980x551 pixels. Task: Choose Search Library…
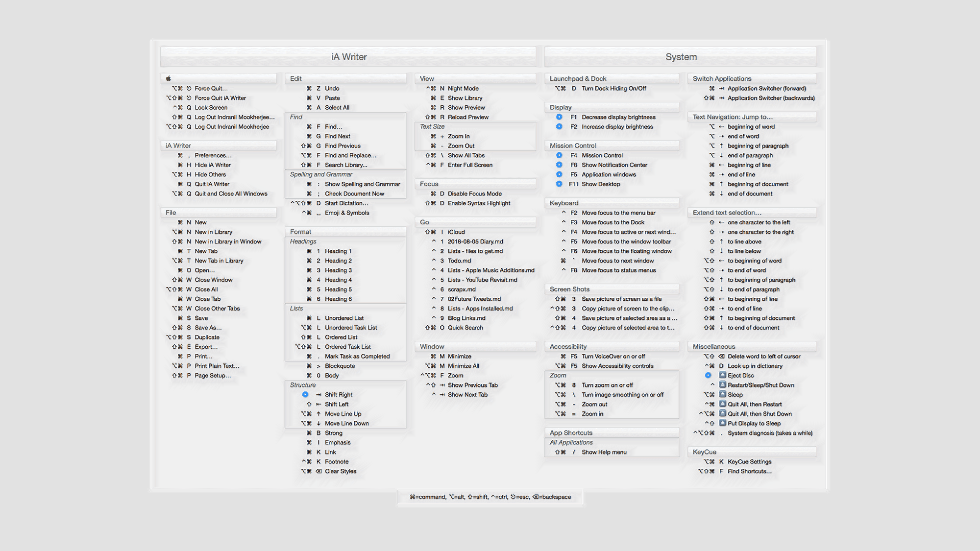(345, 165)
